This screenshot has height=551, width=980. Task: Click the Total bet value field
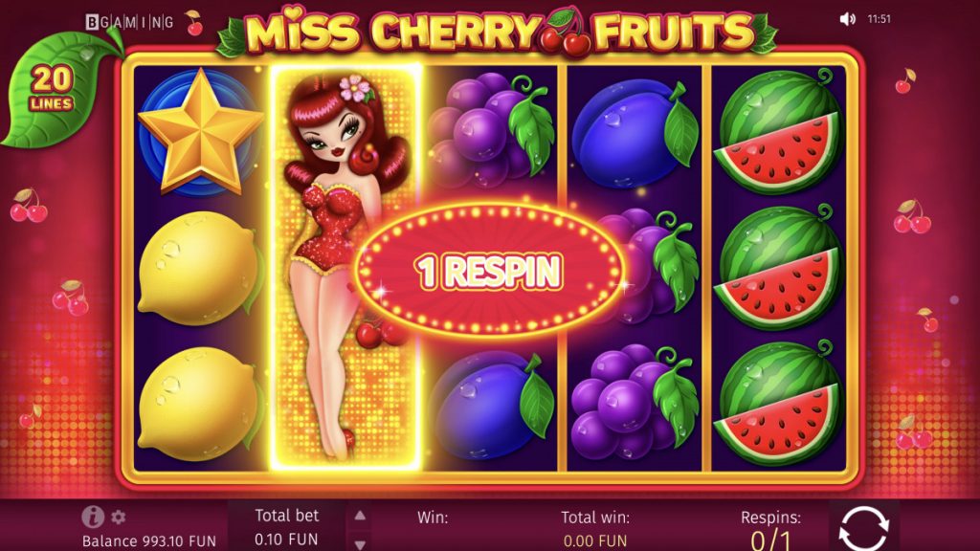286,527
